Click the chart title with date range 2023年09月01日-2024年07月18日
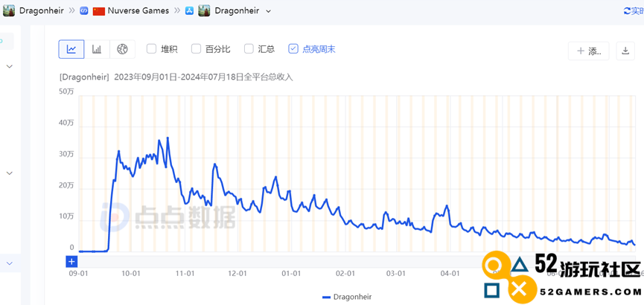The height and width of the screenshot is (305, 644). [x=176, y=77]
